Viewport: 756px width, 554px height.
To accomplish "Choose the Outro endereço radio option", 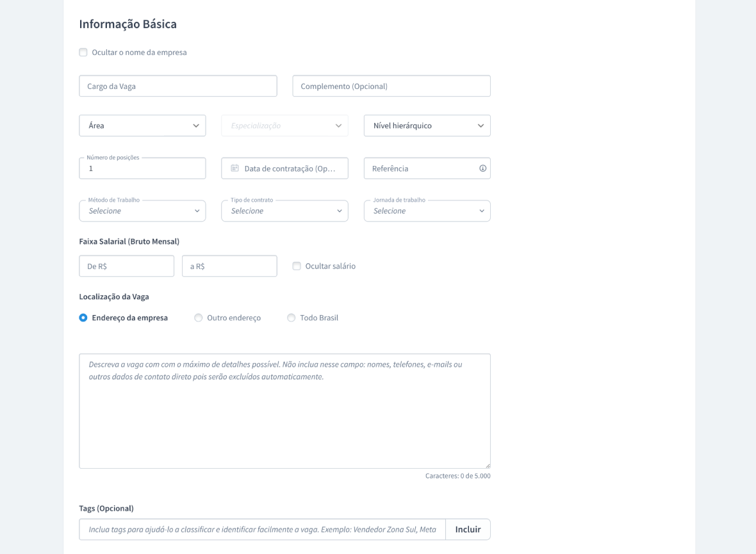I will coord(199,318).
